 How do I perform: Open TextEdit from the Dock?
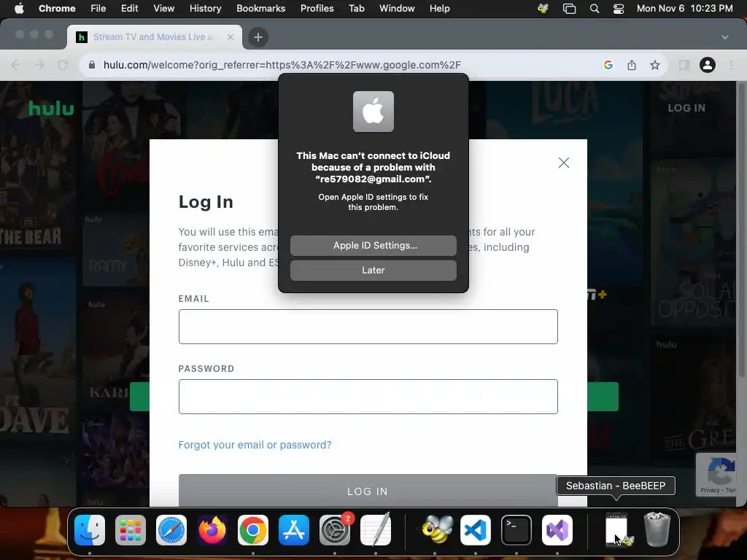pos(376,530)
